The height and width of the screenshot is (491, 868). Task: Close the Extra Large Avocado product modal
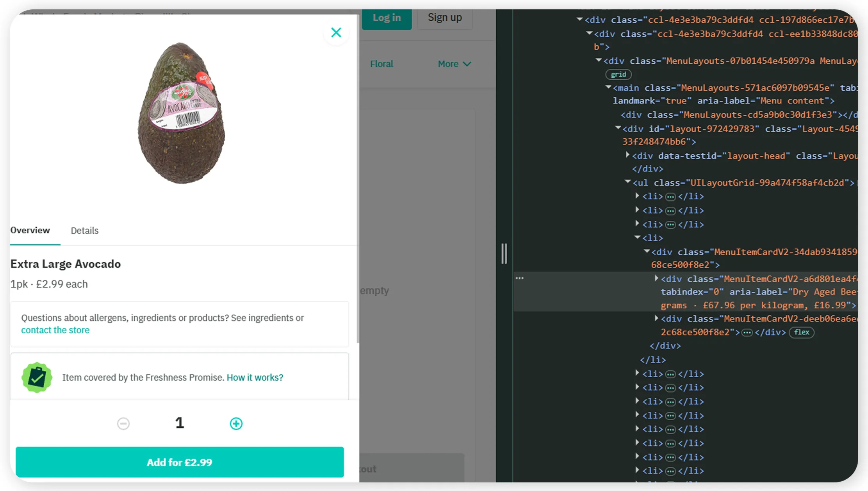click(336, 32)
